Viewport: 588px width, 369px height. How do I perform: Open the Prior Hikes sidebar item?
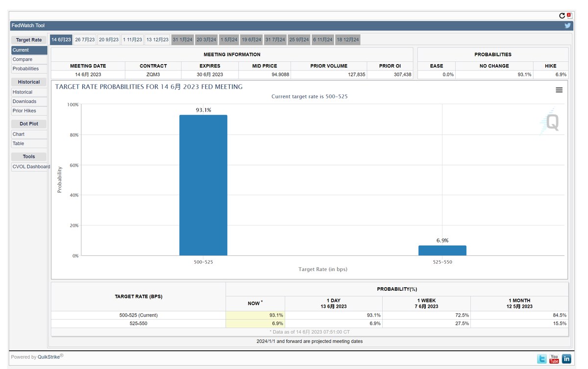(29, 111)
